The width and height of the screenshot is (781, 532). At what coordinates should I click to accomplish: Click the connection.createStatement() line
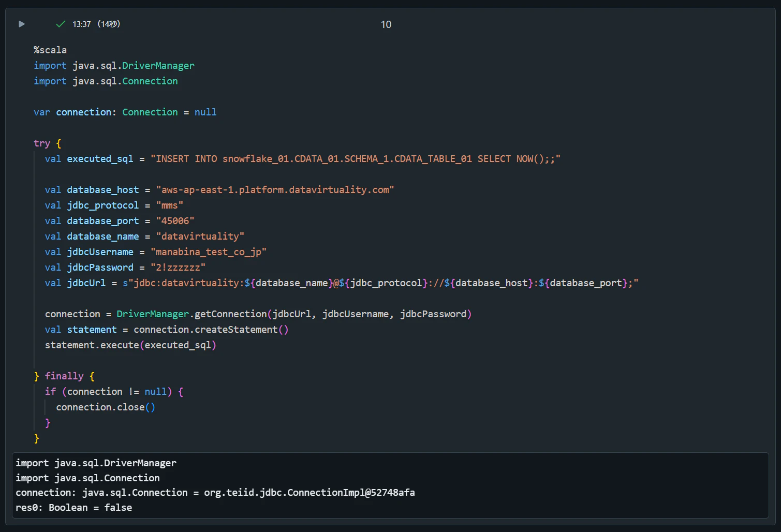(x=167, y=330)
